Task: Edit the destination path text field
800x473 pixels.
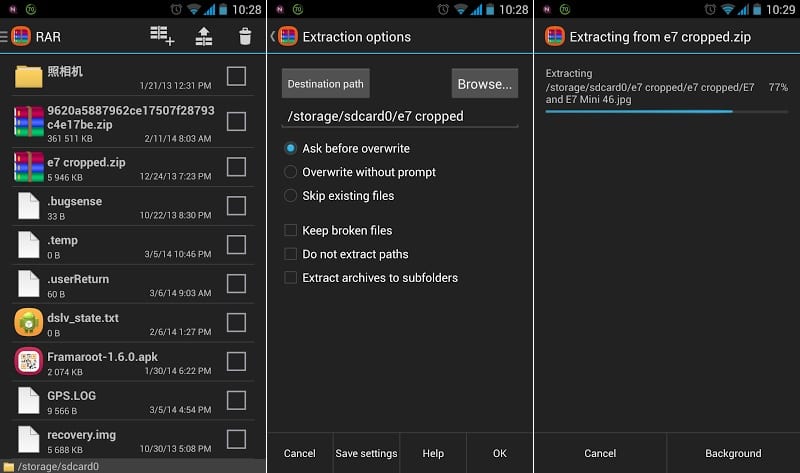Action: pos(399,116)
